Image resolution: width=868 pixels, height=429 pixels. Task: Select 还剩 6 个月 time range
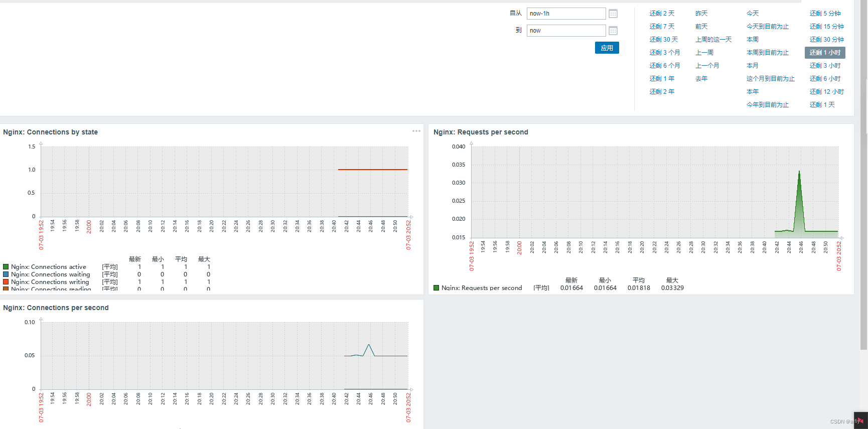click(x=665, y=66)
